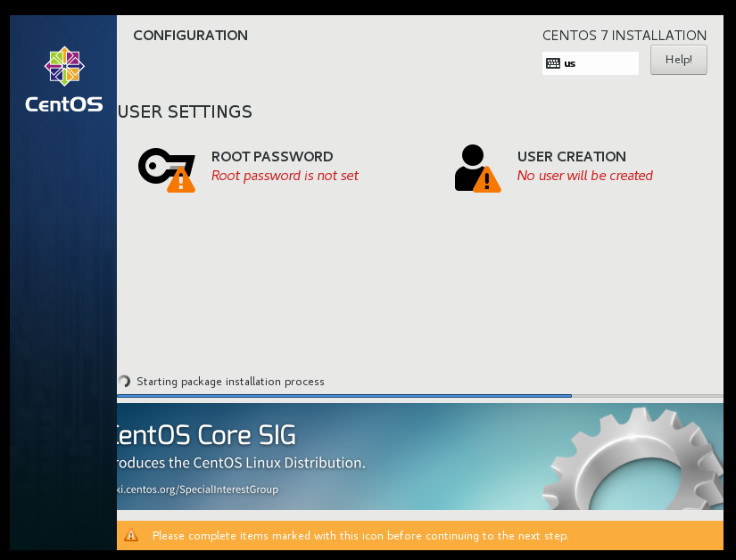
Task: Click warning icon in orange bar
Action: 131,535
